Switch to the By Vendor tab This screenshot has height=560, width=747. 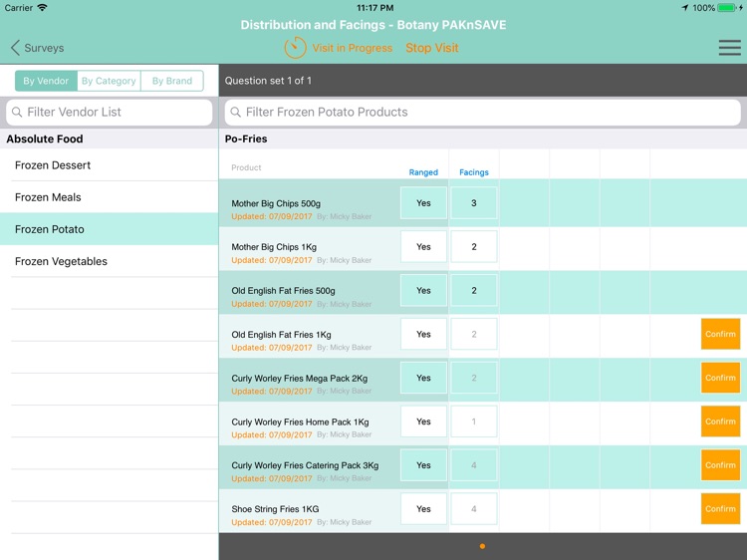46,81
